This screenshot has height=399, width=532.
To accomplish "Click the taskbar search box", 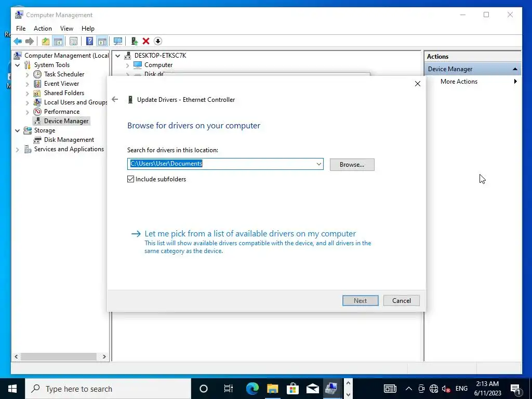I will (108, 389).
